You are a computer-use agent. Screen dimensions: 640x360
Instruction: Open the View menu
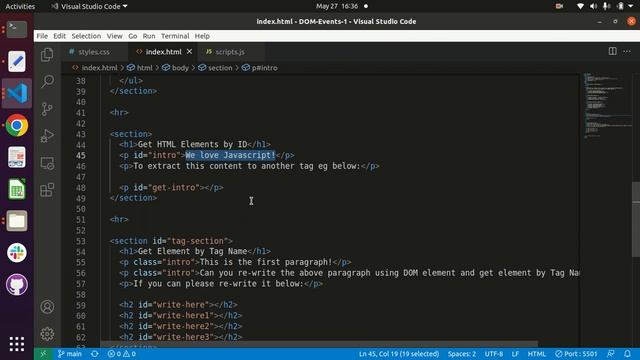(115, 36)
